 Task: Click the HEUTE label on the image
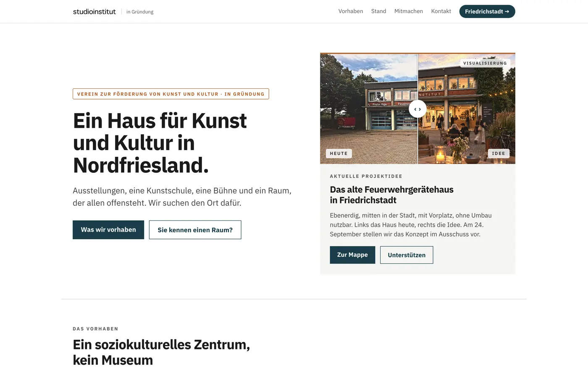(339, 154)
